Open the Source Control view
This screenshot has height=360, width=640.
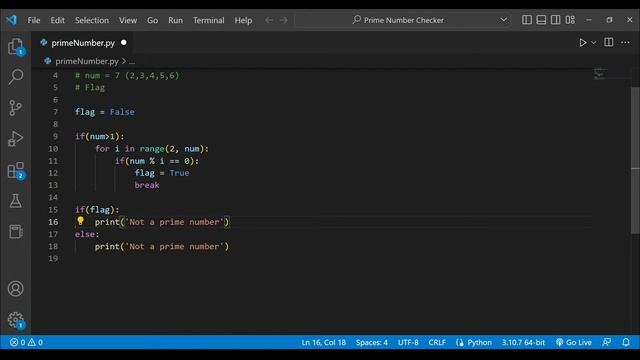pyautogui.click(x=16, y=108)
